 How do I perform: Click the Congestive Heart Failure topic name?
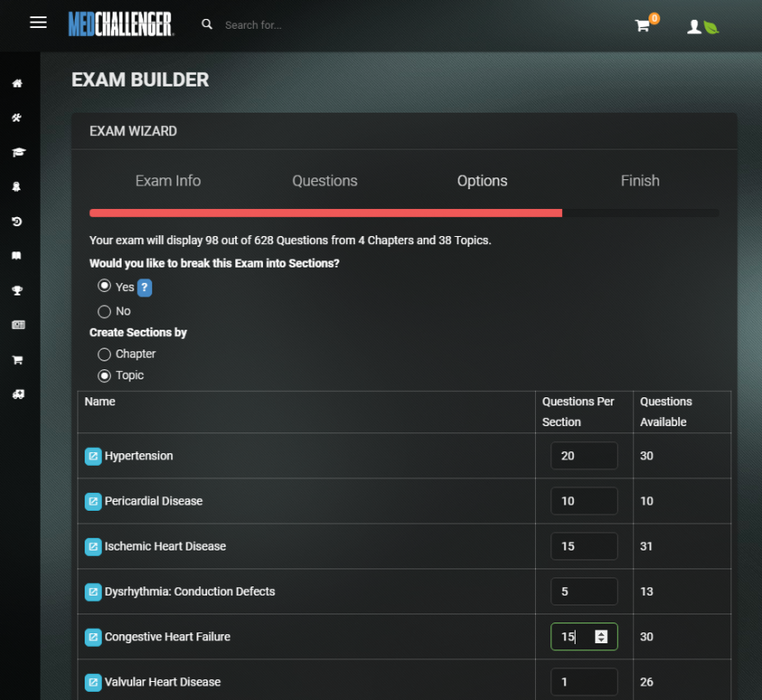168,637
